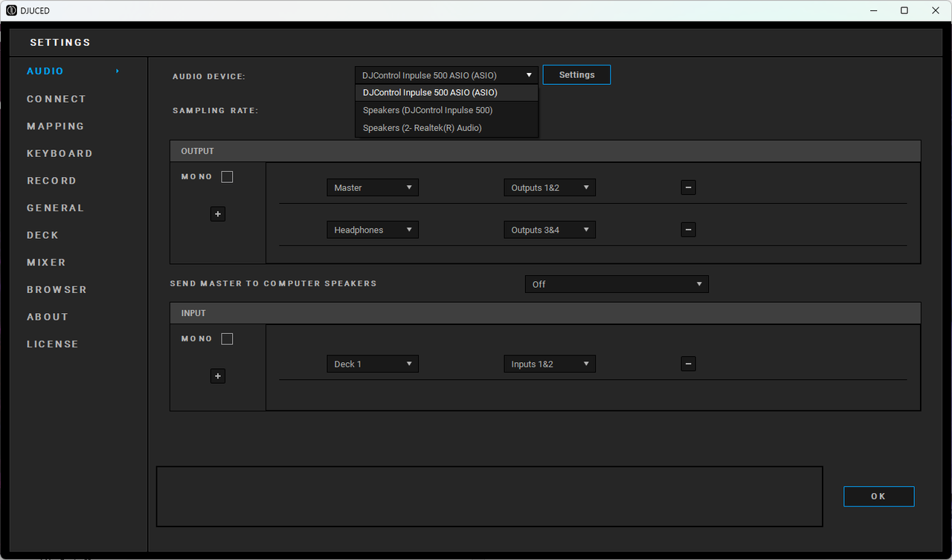Add a new output with plus button
Image resolution: width=952 pixels, height=560 pixels.
coord(218,214)
